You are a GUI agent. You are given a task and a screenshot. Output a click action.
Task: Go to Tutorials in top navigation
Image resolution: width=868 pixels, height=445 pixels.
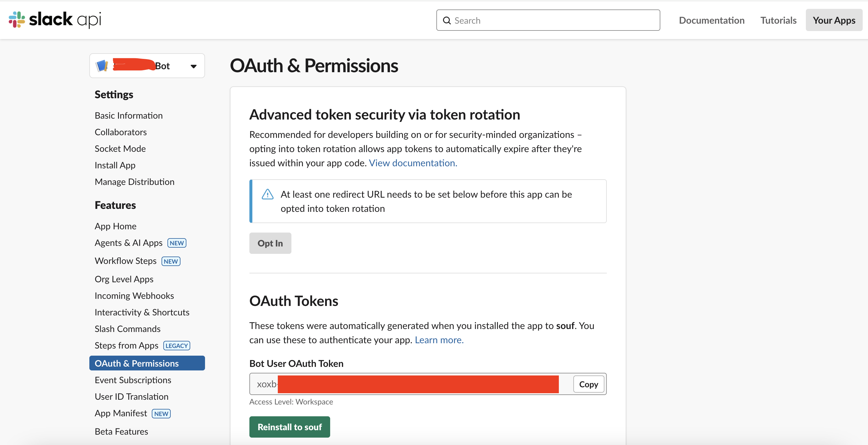click(x=778, y=20)
